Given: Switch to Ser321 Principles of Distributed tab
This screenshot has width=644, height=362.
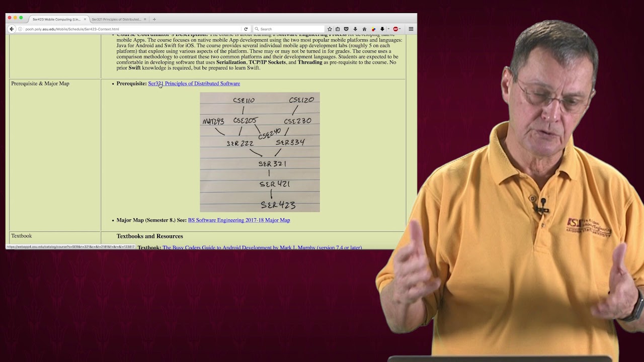Looking at the screenshot, I should pos(119,19).
